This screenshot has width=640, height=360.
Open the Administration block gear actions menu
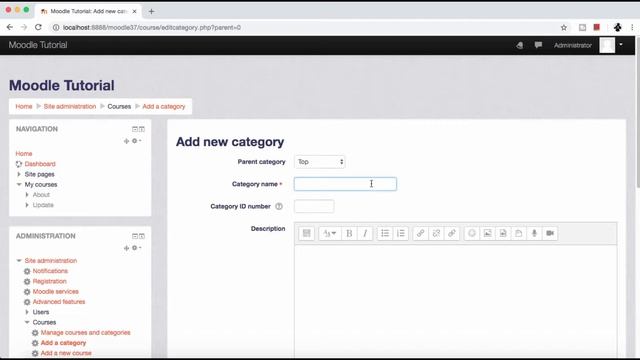[x=136, y=248]
